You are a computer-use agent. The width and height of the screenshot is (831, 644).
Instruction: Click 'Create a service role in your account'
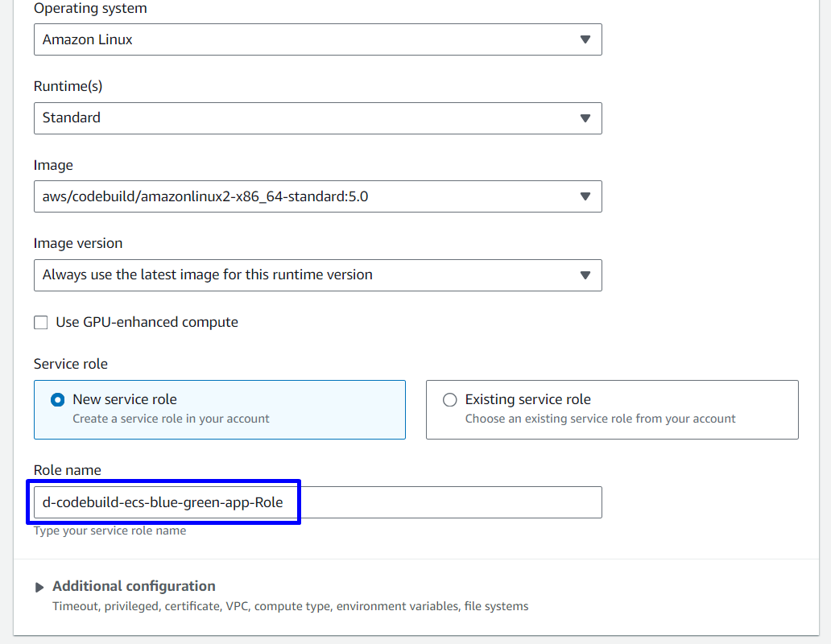click(x=171, y=419)
